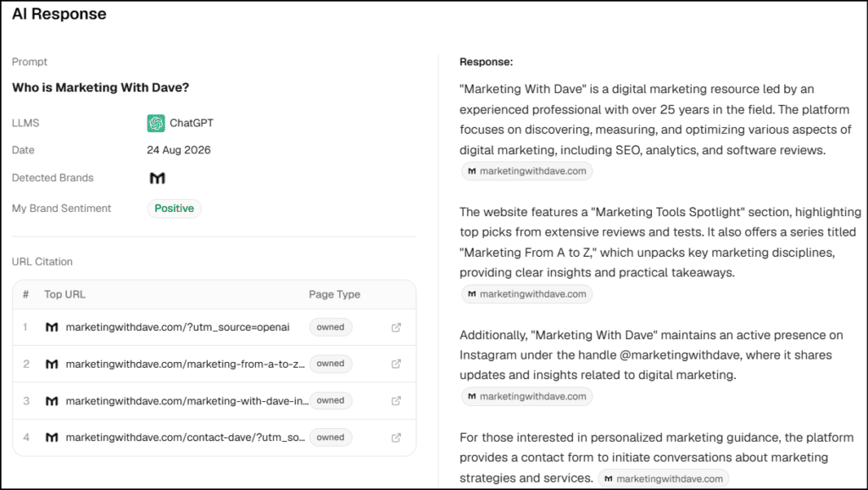The image size is (868, 490).
Task: Open marketingwithdave.com/marketing-from-a-to-z URL
Action: pos(186,364)
